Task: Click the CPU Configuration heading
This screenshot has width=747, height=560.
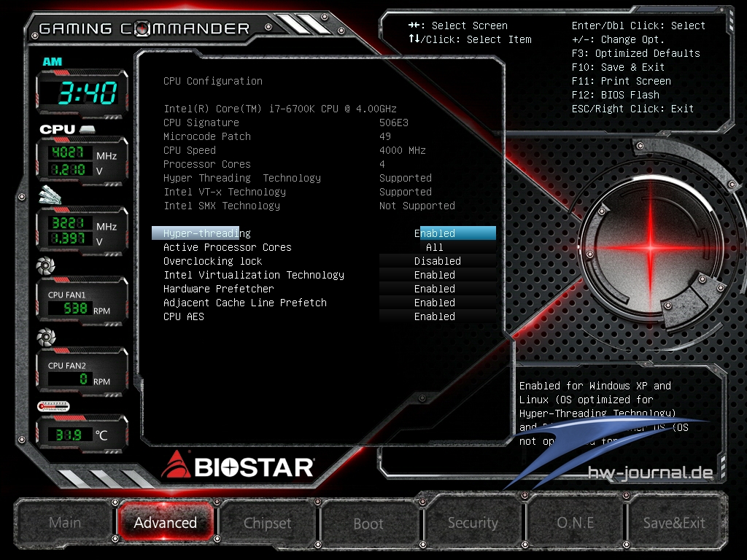Action: coord(213,81)
